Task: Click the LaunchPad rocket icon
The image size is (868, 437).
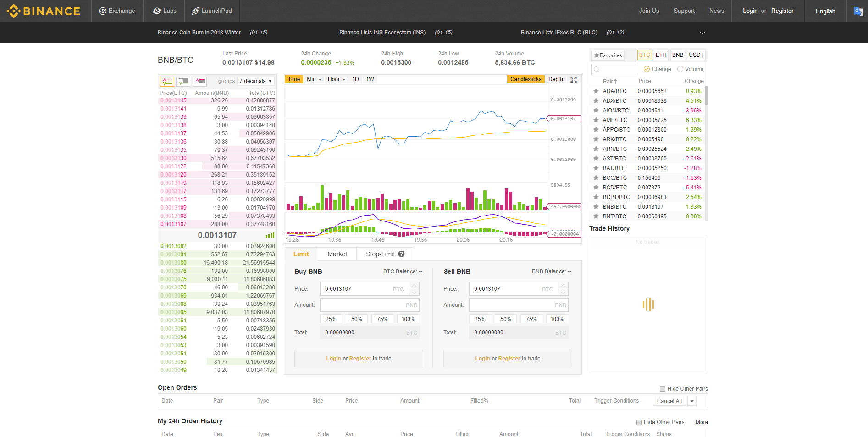Action: coord(195,11)
